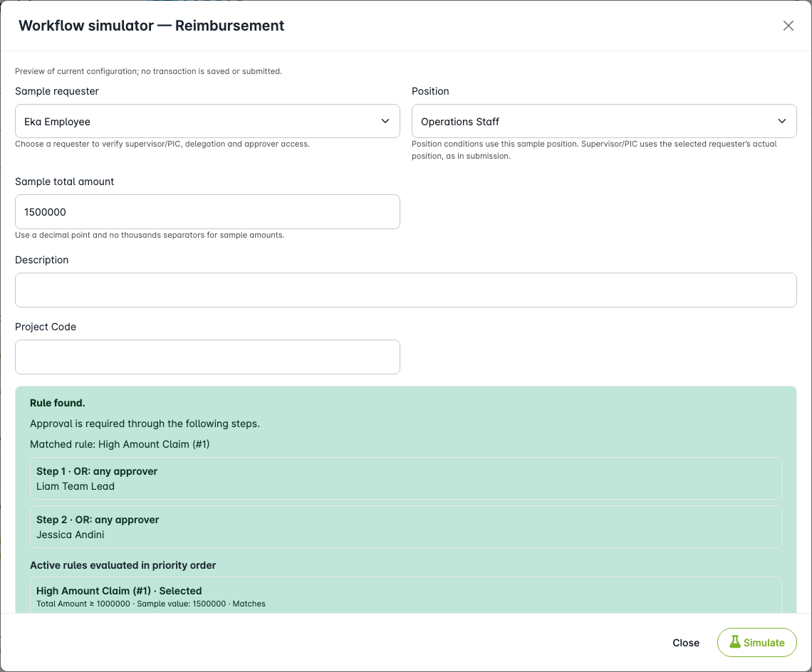Open the Position dropdown showing Operations Staff

(604, 121)
